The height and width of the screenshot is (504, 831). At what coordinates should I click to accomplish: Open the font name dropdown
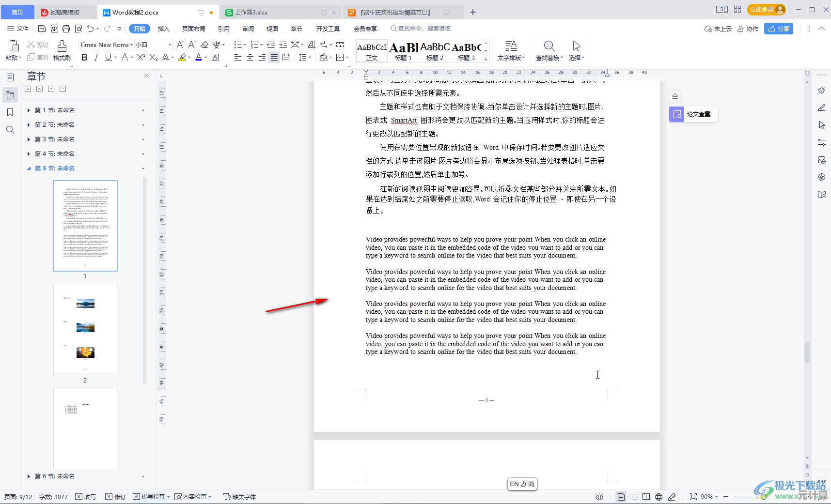[x=131, y=45]
